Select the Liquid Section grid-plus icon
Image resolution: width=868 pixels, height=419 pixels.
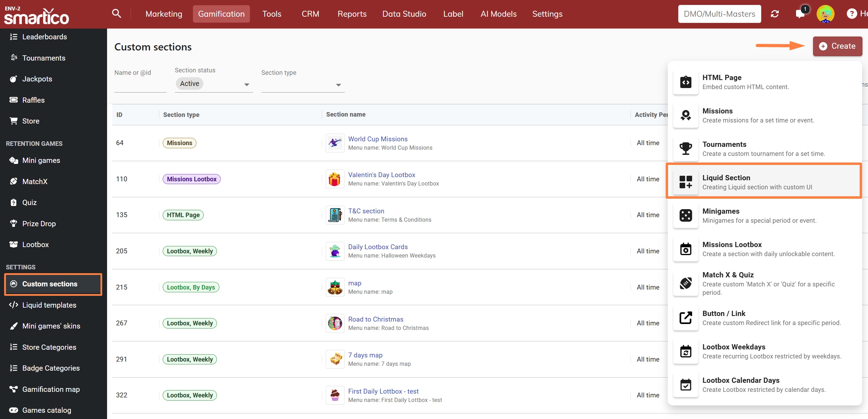pyautogui.click(x=686, y=182)
